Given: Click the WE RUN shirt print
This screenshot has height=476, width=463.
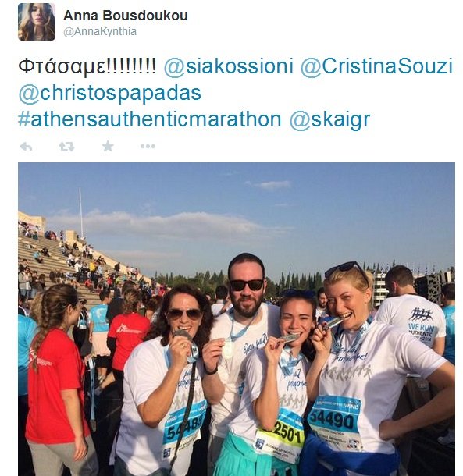Looking at the screenshot, I should [421, 328].
